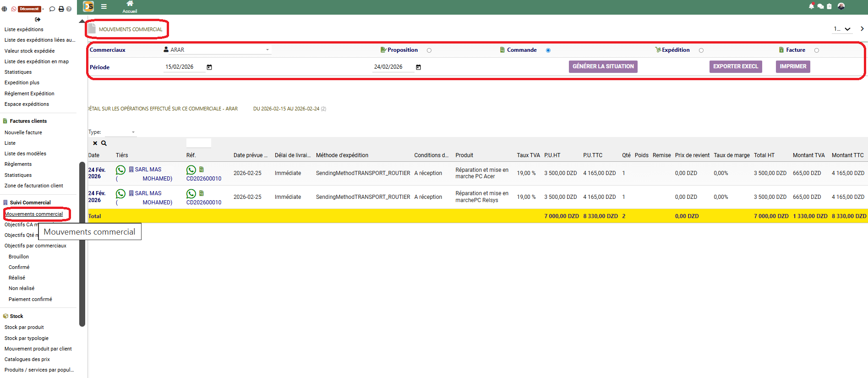Click the hamburger menu icon
This screenshot has height=378, width=868.
(104, 6)
